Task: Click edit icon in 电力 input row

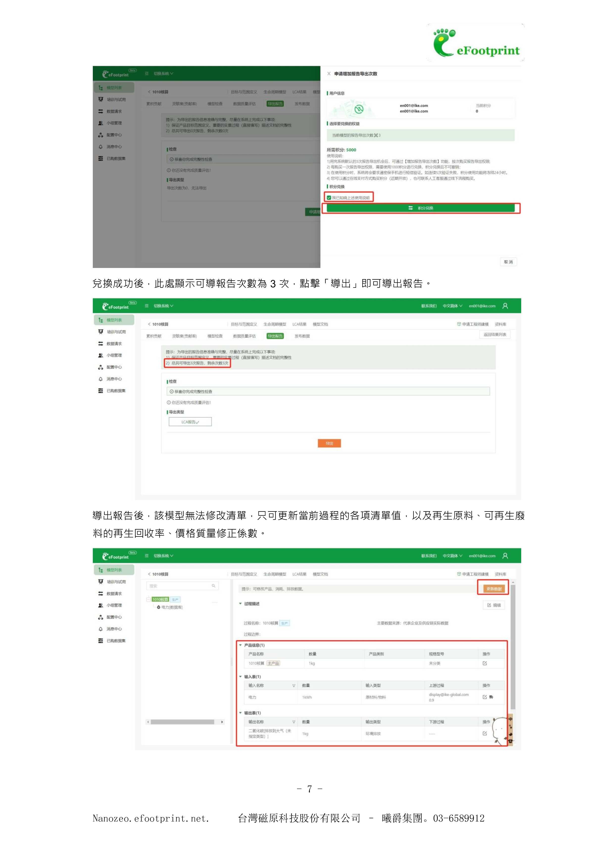Action: 484,697
